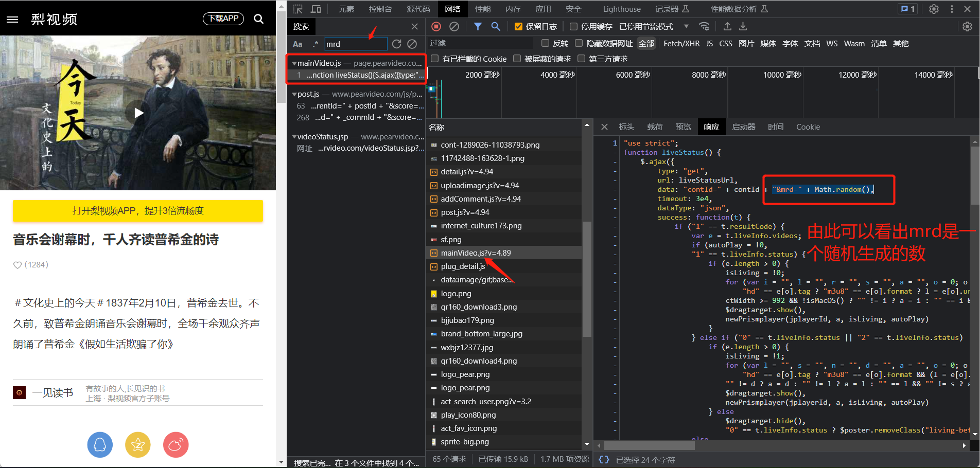Image resolution: width=980 pixels, height=468 pixels.
Task: Click the yellow 打开梨视频APP banner
Action: click(138, 211)
